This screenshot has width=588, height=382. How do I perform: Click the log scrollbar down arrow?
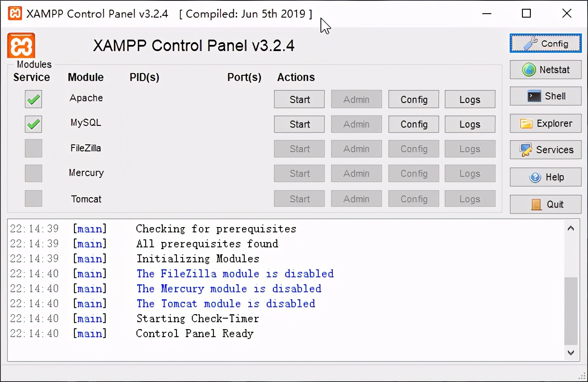click(571, 353)
